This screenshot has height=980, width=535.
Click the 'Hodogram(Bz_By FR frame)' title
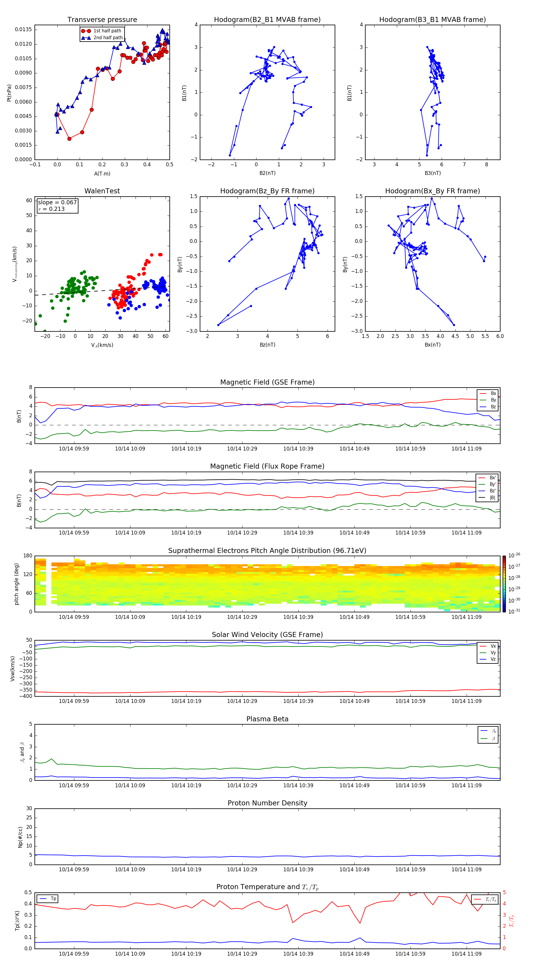[x=267, y=191]
